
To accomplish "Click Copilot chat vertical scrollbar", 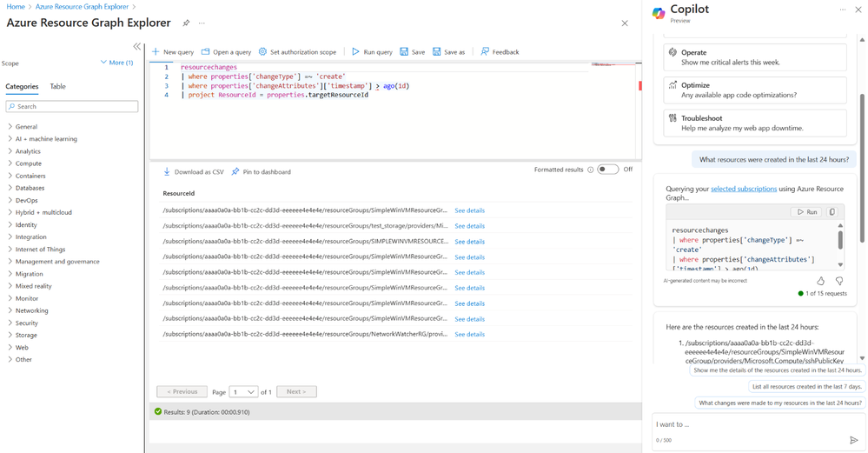I will [862, 168].
